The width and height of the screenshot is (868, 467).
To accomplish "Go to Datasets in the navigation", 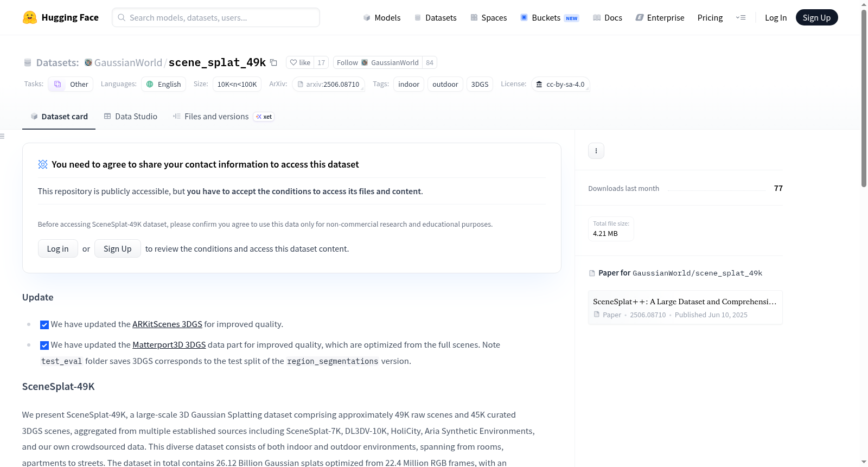I will [436, 17].
